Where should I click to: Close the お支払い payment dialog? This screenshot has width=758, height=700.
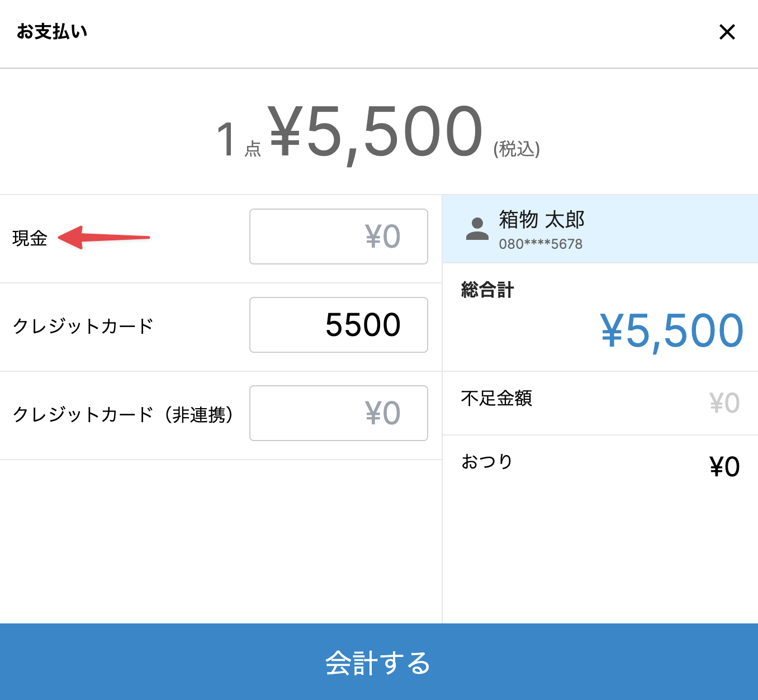[727, 32]
